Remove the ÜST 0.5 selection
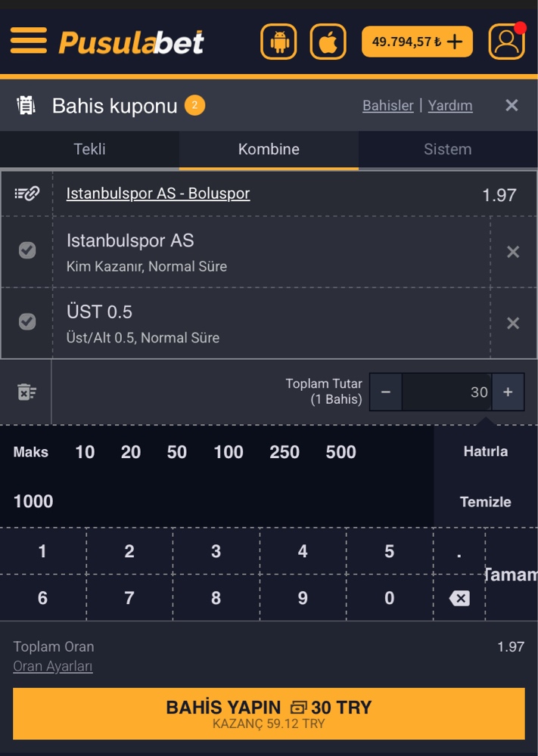 pyautogui.click(x=513, y=323)
